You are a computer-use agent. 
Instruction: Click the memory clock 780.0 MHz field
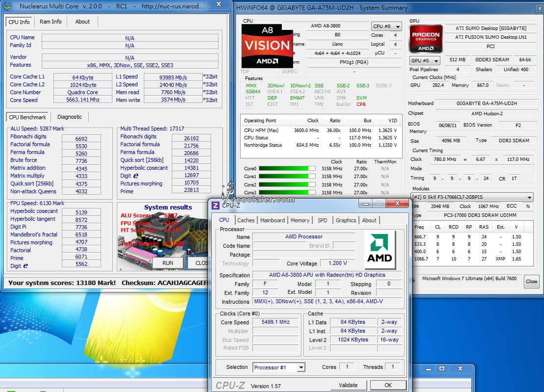pos(445,159)
